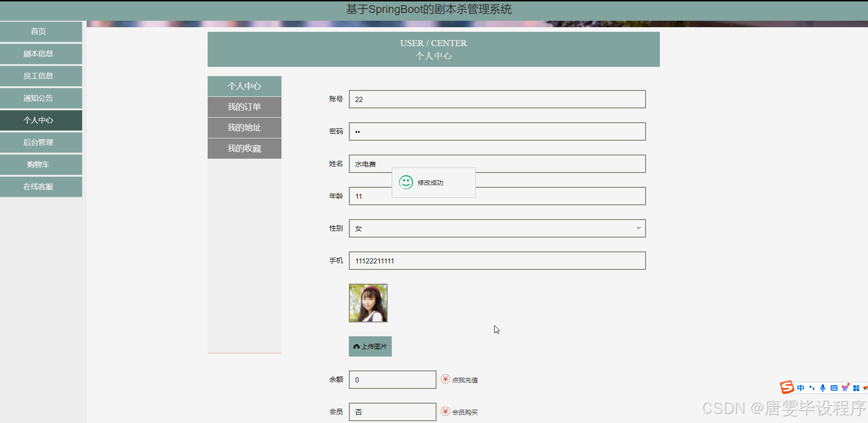Switch to the 我的收藏 tab

tap(245, 149)
